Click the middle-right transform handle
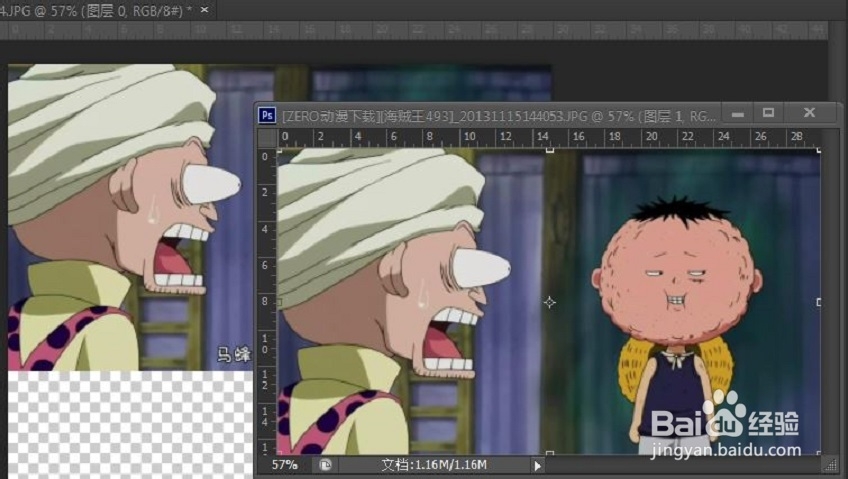This screenshot has width=848, height=479. pos(819,302)
